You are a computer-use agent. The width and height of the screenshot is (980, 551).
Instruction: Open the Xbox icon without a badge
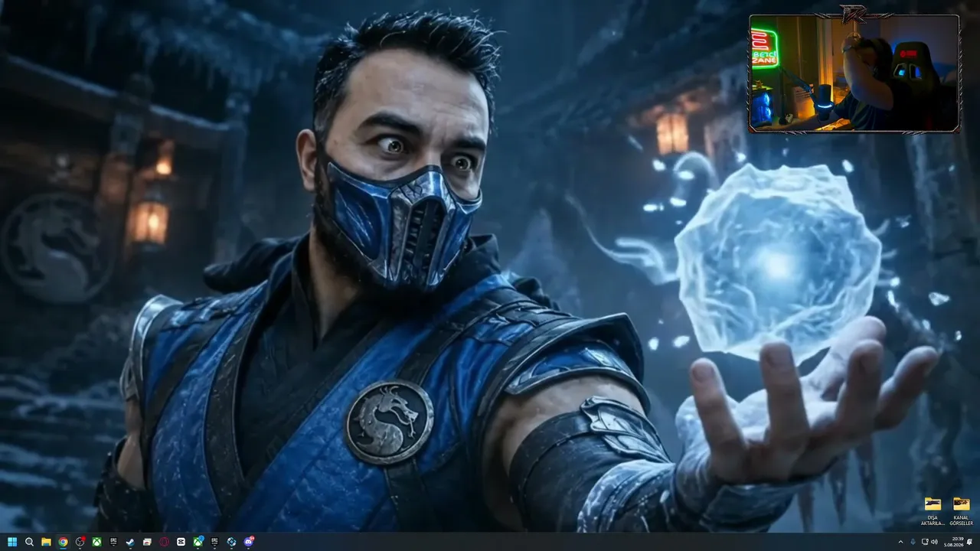tap(96, 542)
